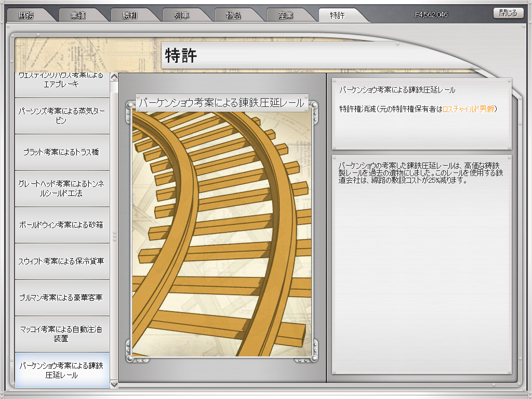Viewport: 532px width, 399px height.
Task: Click the patent list scrollbar track
Action: coord(114,231)
